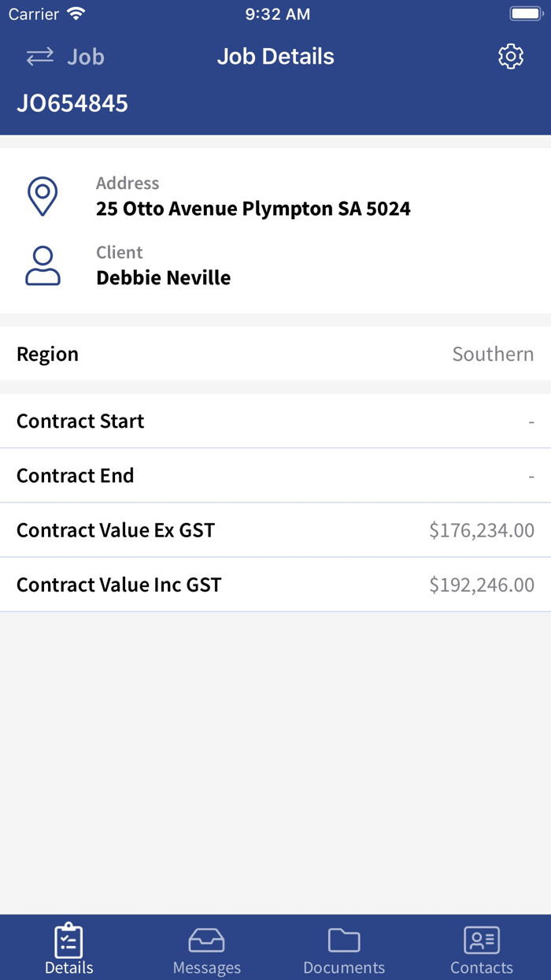551x980 pixels.
Task: Tap the Region row
Action: tap(275, 354)
